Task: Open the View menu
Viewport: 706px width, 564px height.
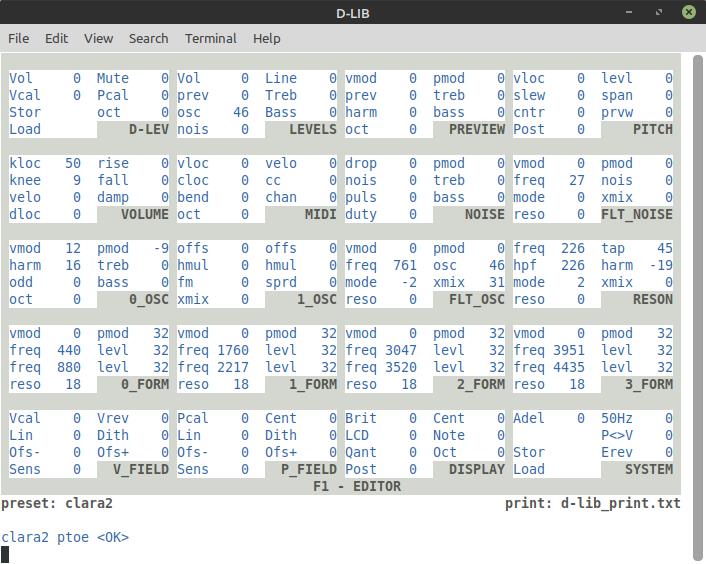Action: point(98,39)
